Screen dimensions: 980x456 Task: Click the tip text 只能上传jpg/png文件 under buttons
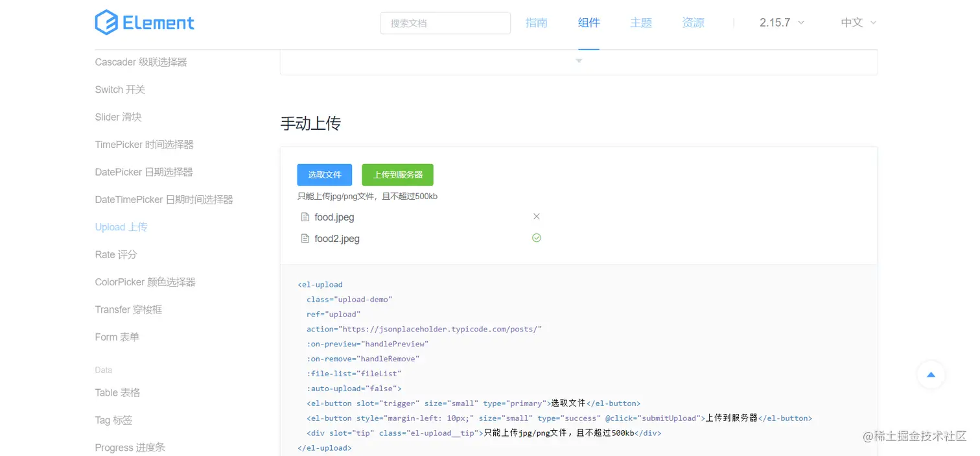367,196
